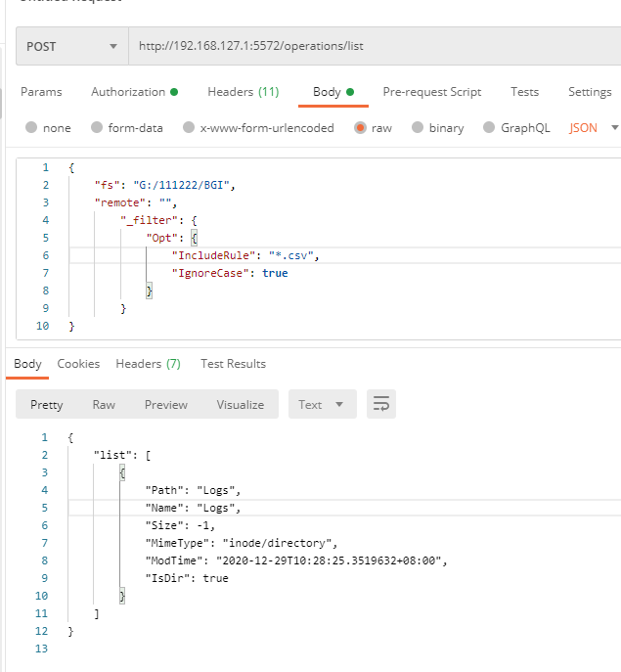Image resolution: width=621 pixels, height=672 pixels.
Task: Switch response view to Visualize
Action: point(241,405)
